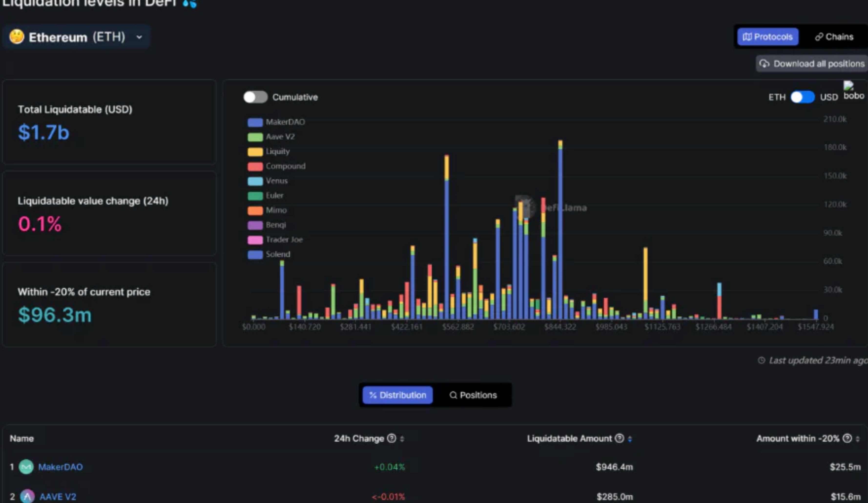Screen dimensions: 868x503
Task: Toggle Venus series in chart legend
Action: 268,181
